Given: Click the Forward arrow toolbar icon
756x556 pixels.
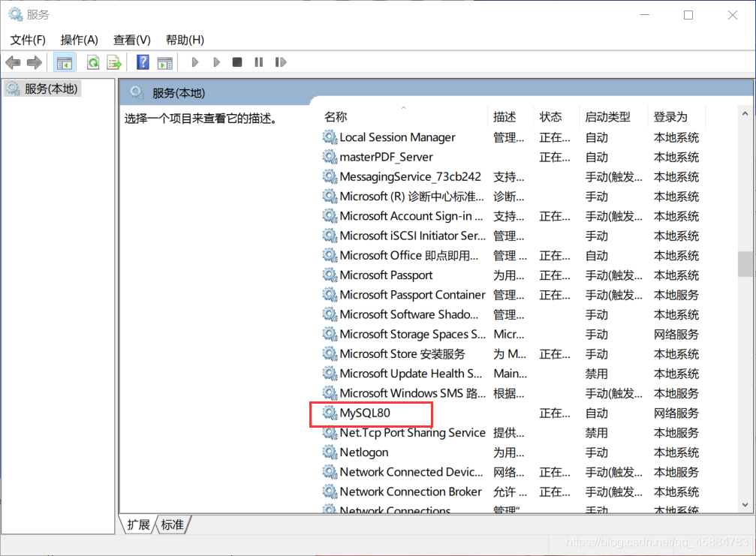Looking at the screenshot, I should pyautogui.click(x=35, y=62).
